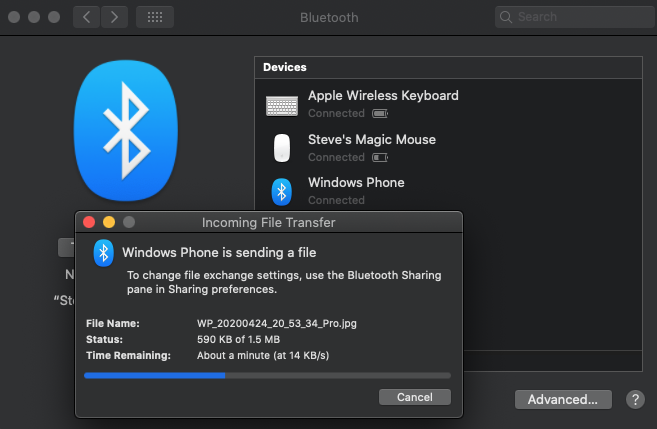
Task: Open help with the question mark button
Action: tap(635, 400)
